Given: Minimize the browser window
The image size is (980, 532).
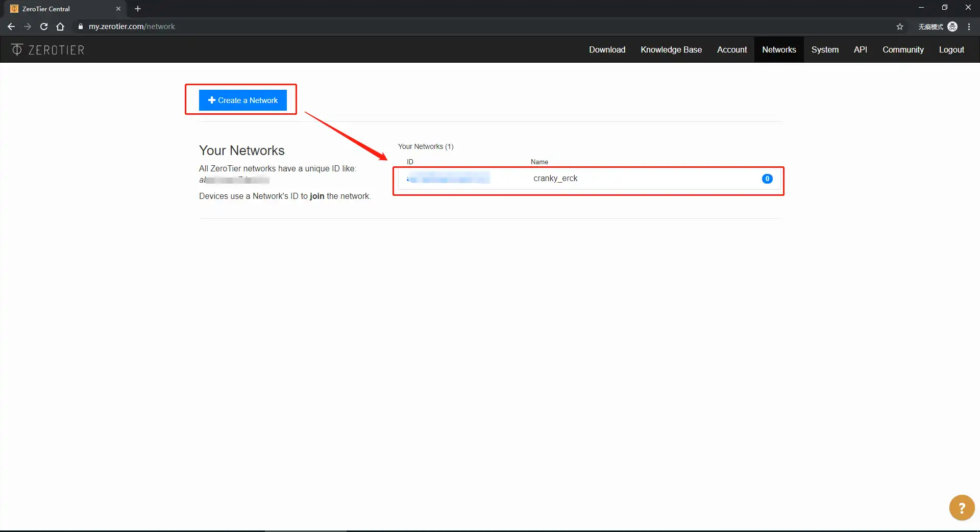Looking at the screenshot, I should (921, 8).
